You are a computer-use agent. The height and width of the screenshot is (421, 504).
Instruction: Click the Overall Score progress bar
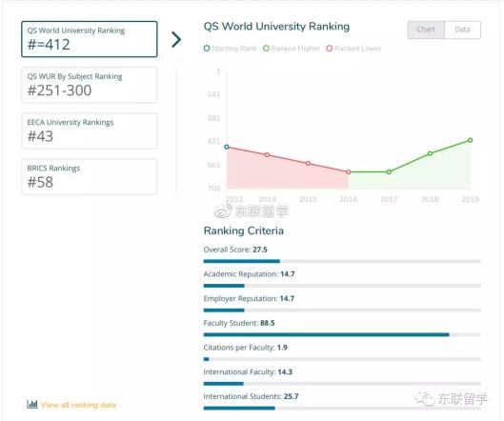[342, 261]
